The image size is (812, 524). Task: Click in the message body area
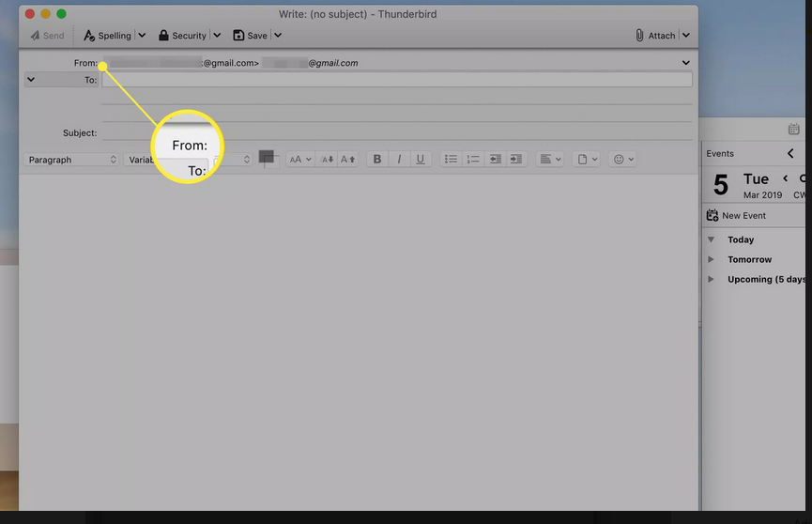[359, 342]
